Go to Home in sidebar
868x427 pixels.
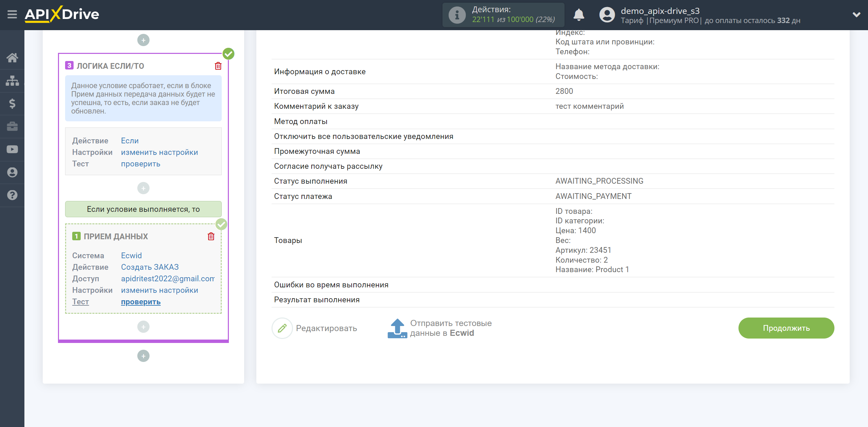[x=12, y=58]
